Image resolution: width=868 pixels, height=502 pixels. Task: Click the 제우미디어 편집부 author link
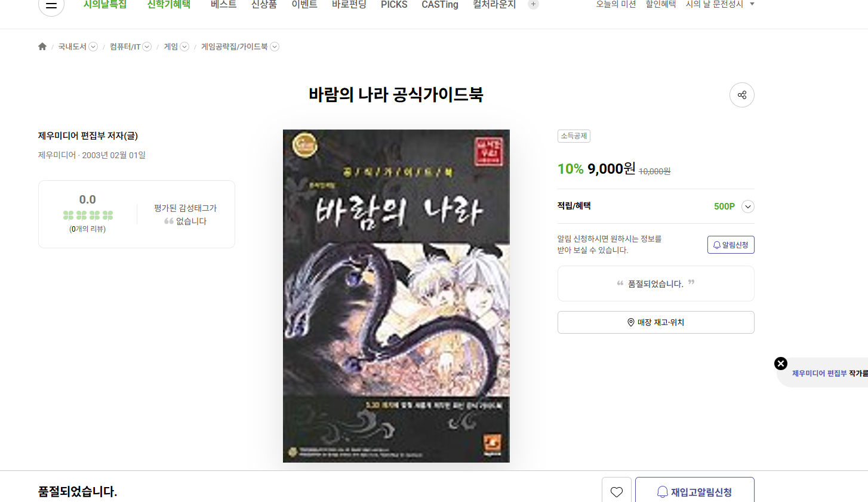(819, 373)
